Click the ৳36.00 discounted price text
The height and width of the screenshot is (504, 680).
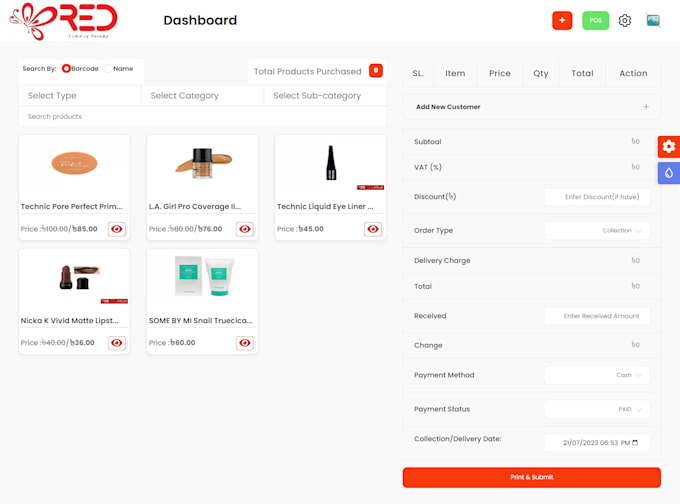[82, 343]
